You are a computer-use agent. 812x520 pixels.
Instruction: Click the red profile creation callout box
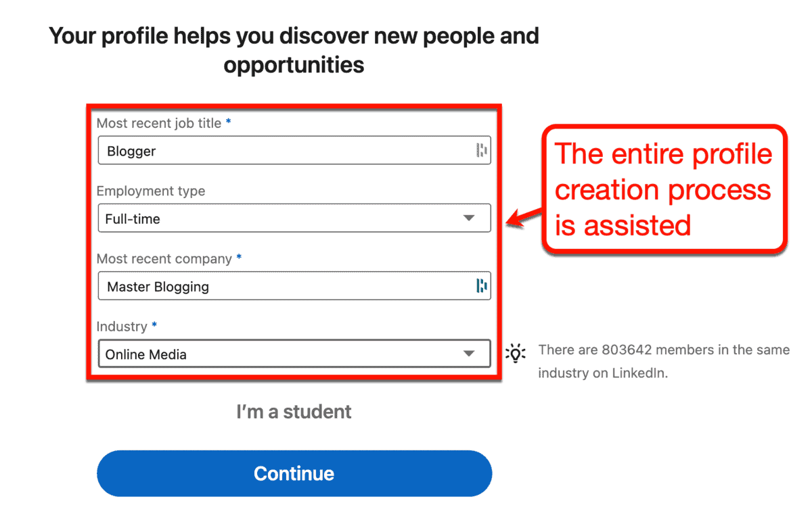[x=664, y=189]
